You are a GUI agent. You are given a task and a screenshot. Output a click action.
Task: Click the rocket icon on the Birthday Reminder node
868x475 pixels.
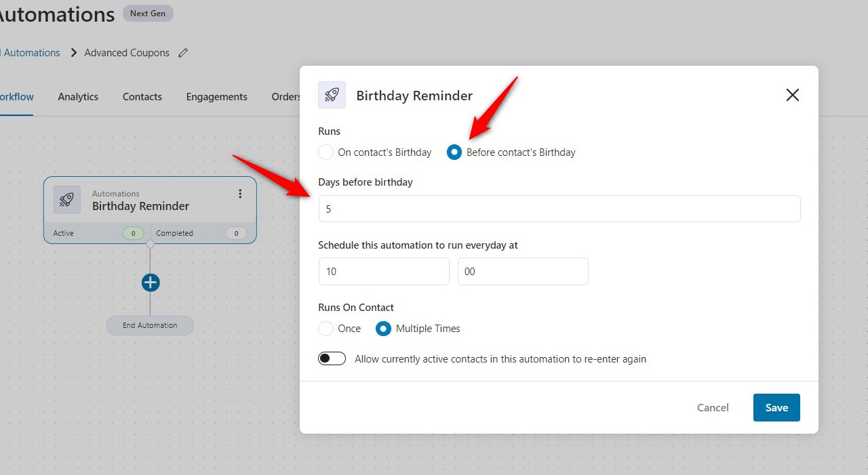tap(66, 199)
